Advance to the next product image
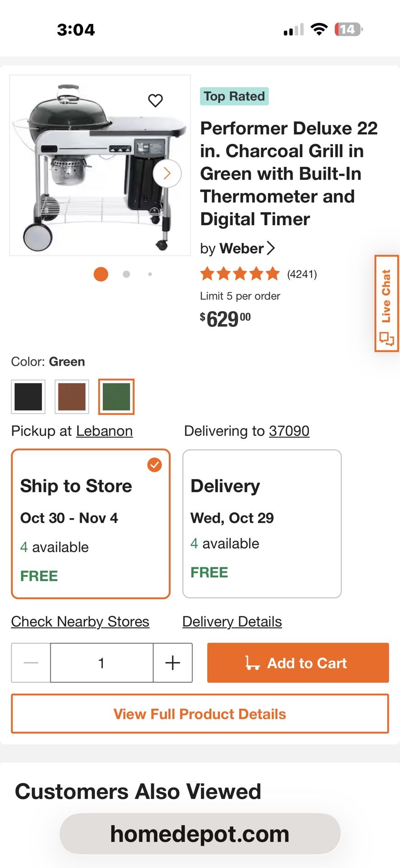The height and width of the screenshot is (868, 400). (x=167, y=173)
